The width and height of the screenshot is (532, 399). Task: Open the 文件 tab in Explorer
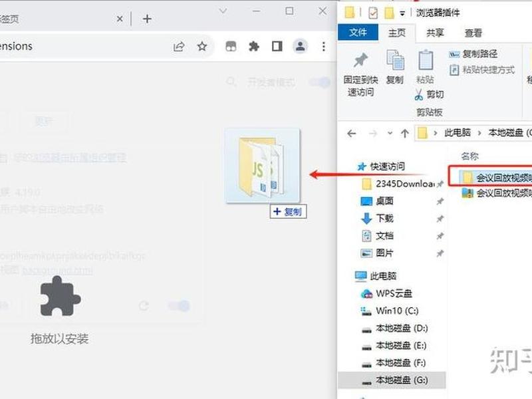pyautogui.click(x=358, y=33)
